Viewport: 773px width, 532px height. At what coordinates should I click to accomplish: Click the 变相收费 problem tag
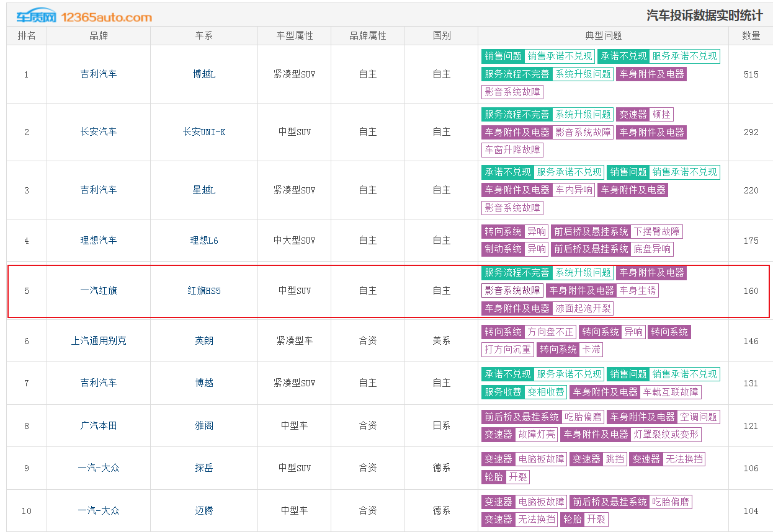pyautogui.click(x=546, y=392)
